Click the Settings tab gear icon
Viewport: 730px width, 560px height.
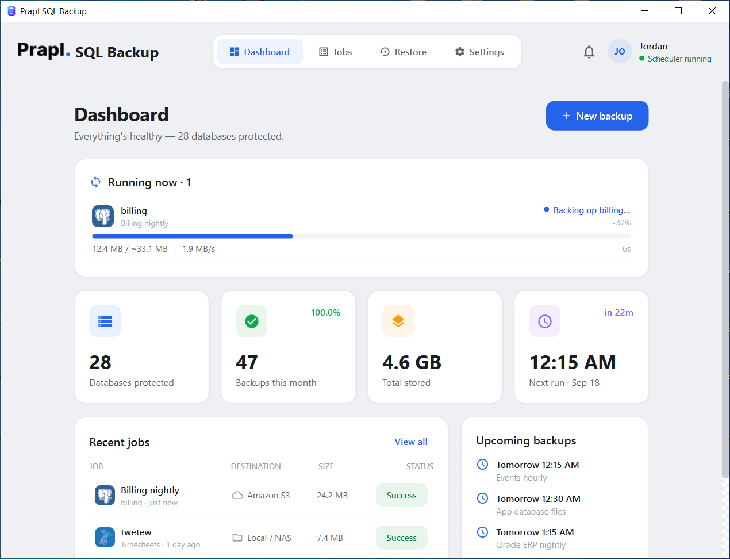[460, 52]
